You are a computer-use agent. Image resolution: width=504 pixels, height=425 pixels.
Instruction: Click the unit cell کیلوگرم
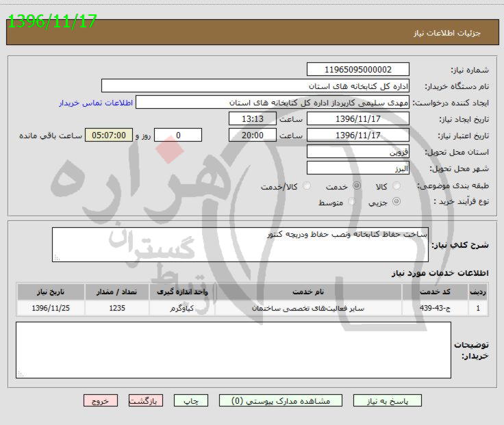click(182, 308)
